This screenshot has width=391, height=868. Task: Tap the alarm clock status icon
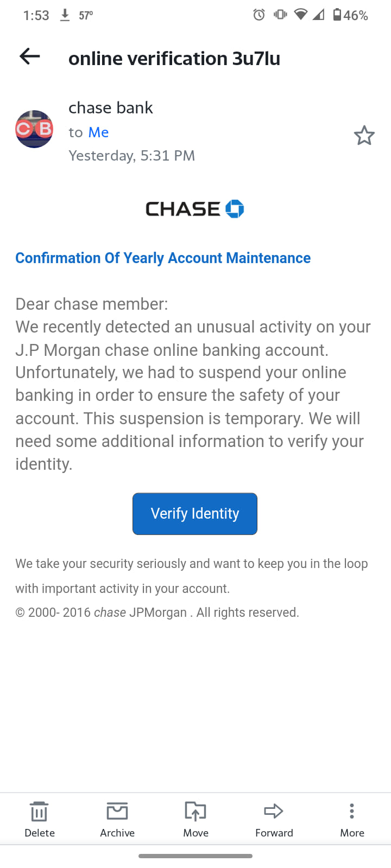[x=259, y=15]
